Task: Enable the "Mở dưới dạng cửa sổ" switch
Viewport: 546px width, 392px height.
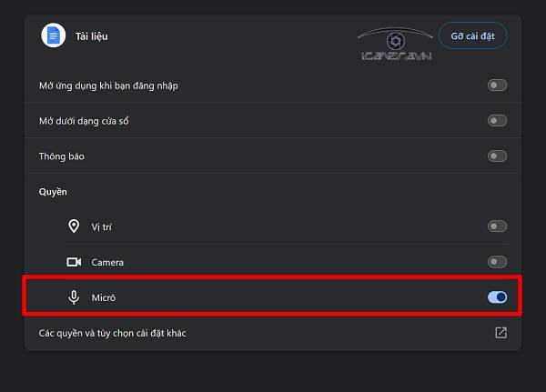Action: [497, 121]
